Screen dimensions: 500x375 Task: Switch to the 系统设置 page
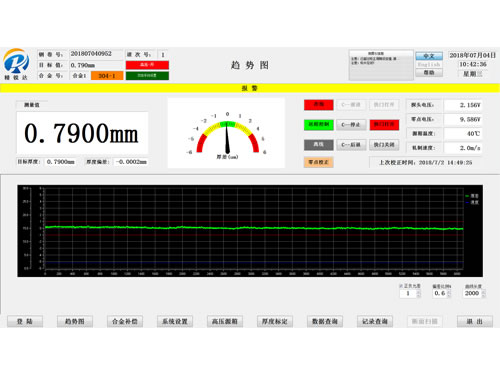[175, 321]
